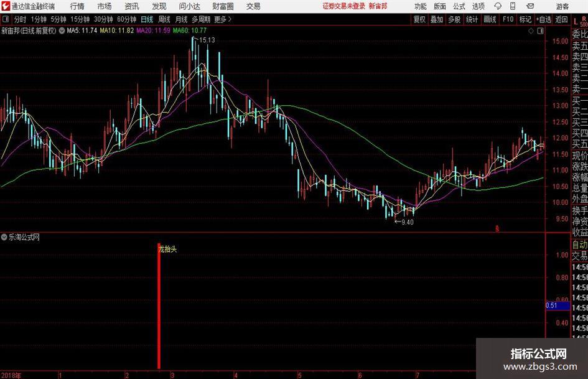
Task: Click the MA60: 10.77 value label
Action: [189, 30]
